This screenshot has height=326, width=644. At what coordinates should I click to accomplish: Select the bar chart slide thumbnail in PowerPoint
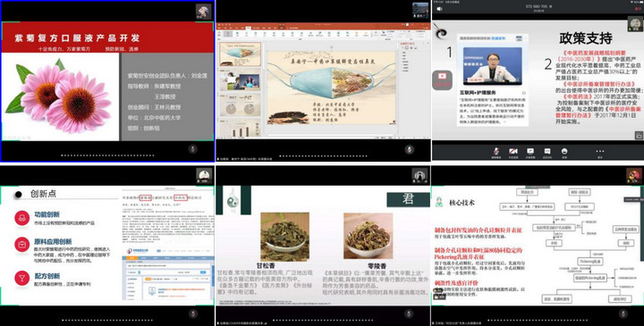pyautogui.click(x=241, y=129)
